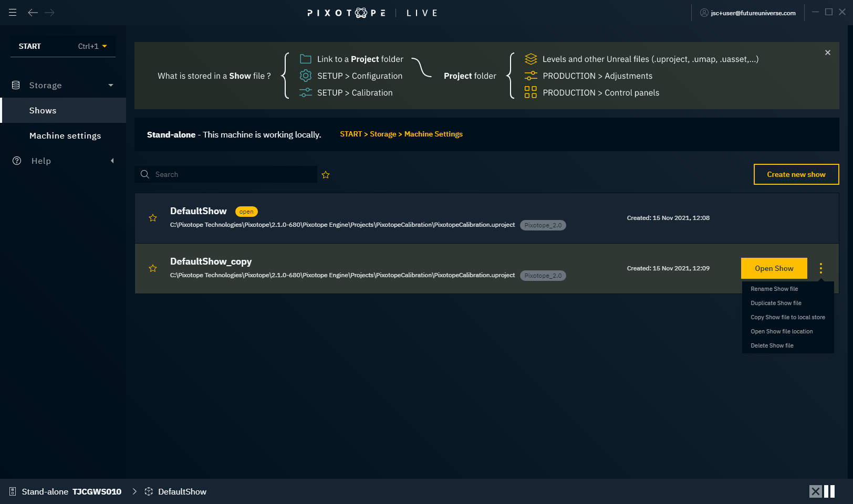Click the open badge on DefaultShow
Screen dimensions: 853x504
pyautogui.click(x=246, y=212)
